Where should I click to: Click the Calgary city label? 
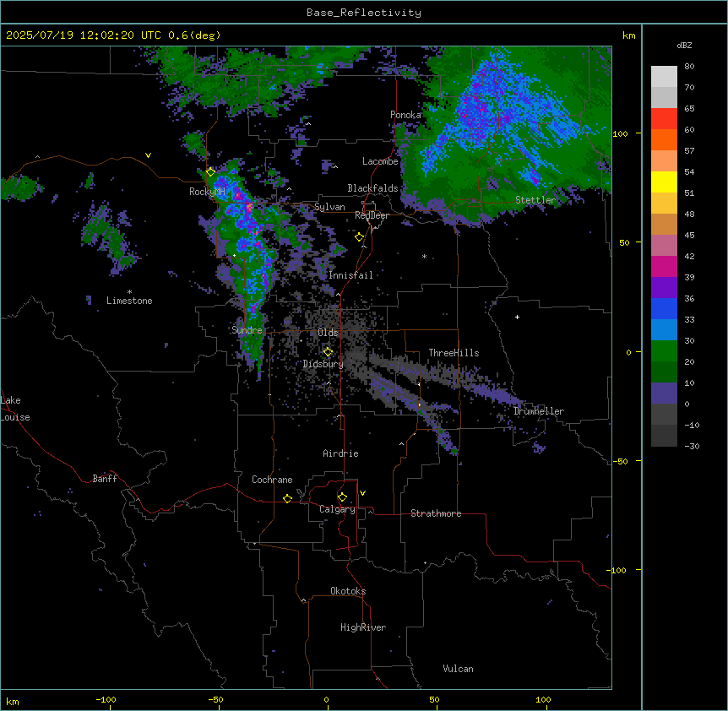point(337,509)
